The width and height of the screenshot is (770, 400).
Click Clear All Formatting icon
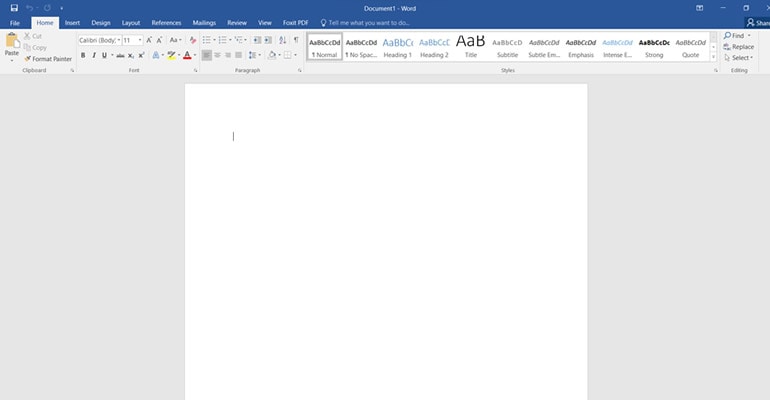[x=192, y=40]
